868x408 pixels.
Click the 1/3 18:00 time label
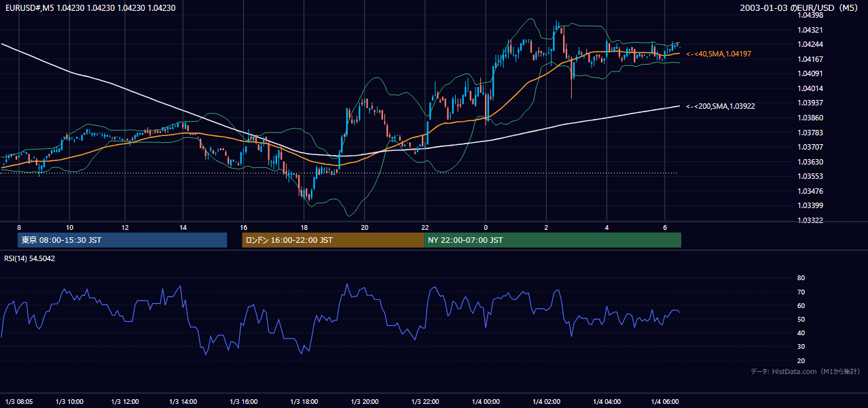coord(304,402)
